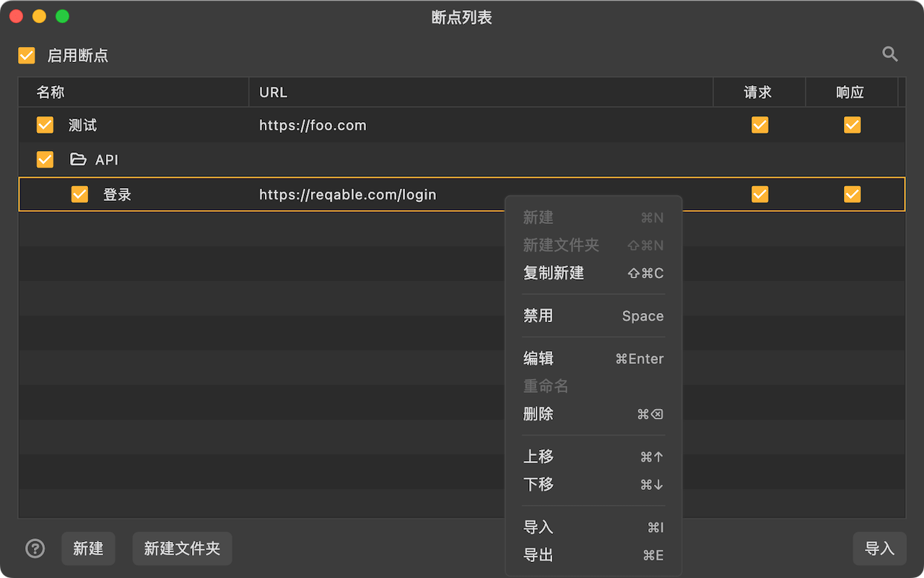The width and height of the screenshot is (924, 578).
Task: Click the yellow minimize window button
Action: pos(39,17)
